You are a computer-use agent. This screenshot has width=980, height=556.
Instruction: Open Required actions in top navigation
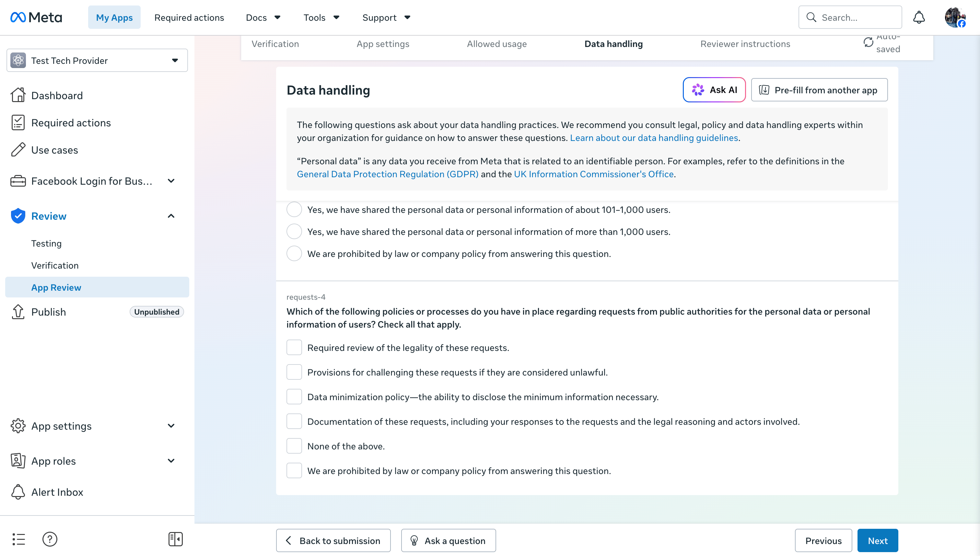(x=189, y=17)
